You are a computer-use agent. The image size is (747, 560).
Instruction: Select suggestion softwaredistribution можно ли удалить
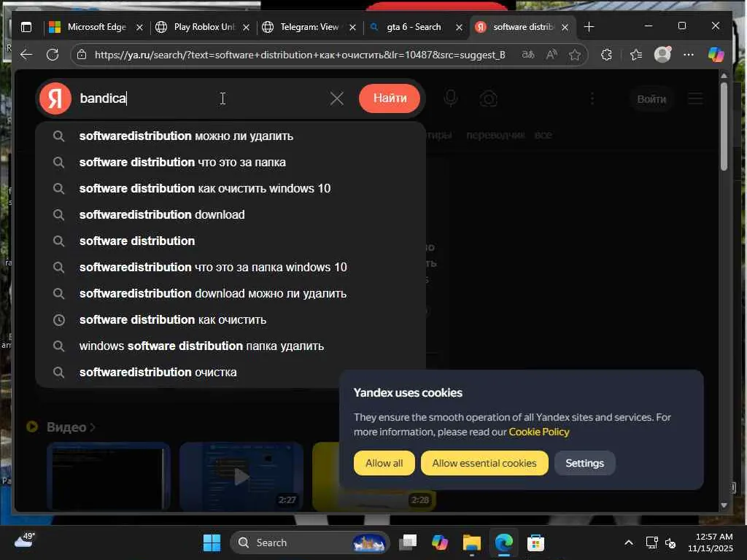point(231,136)
